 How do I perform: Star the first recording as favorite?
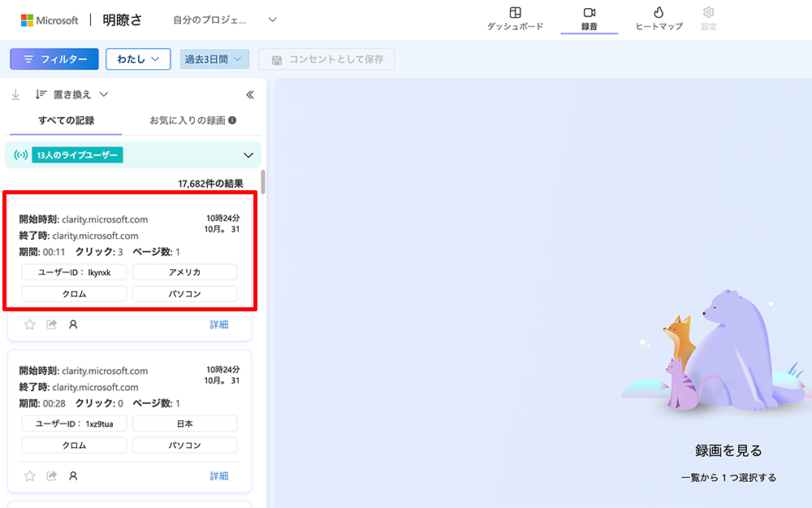tap(30, 324)
